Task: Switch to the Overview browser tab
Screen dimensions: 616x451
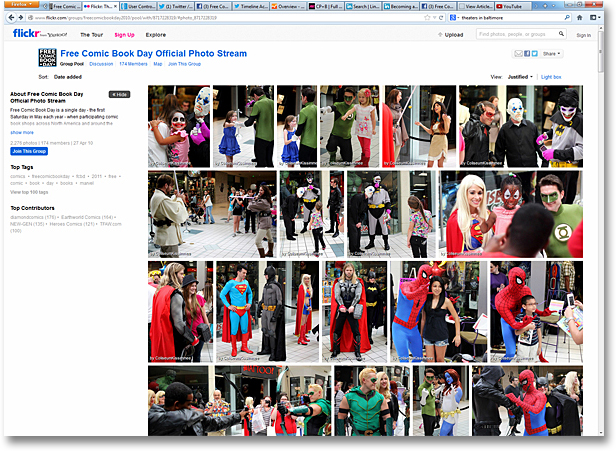Action: (288, 6)
